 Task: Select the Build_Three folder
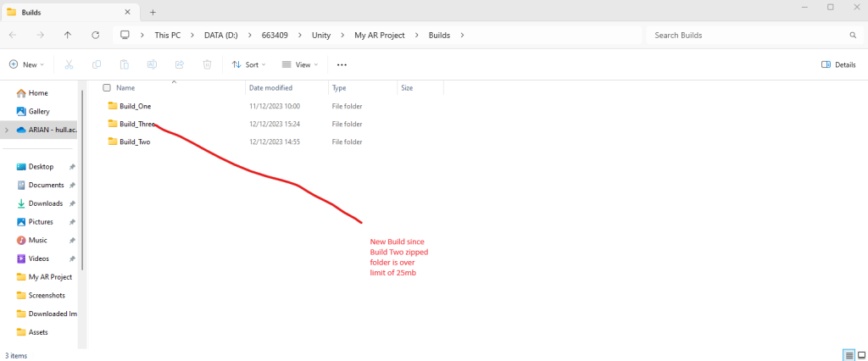[136, 124]
